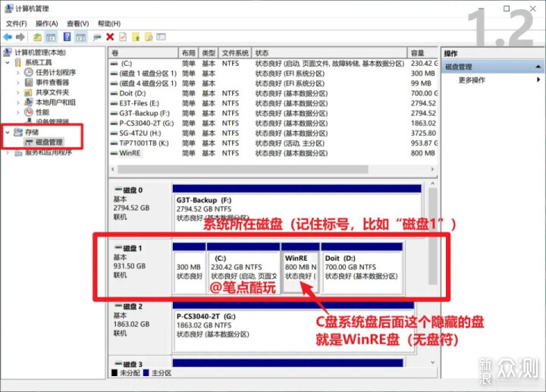Click the volume list scroll-right arrow
The width and height of the screenshot is (546, 392).
coord(432,169)
